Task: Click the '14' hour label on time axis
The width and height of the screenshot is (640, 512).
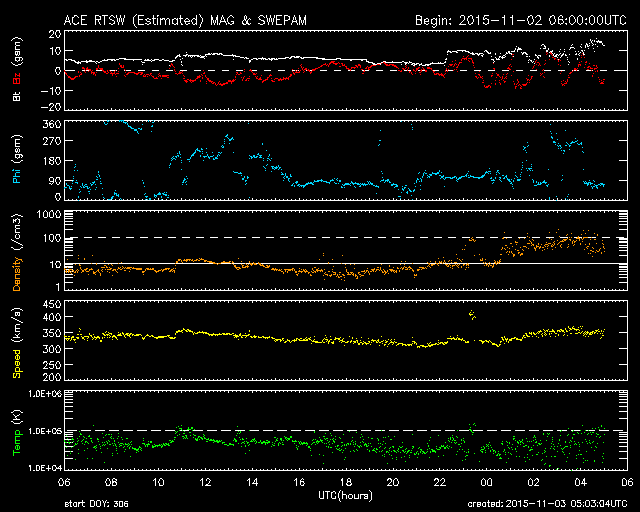Action: (x=252, y=483)
